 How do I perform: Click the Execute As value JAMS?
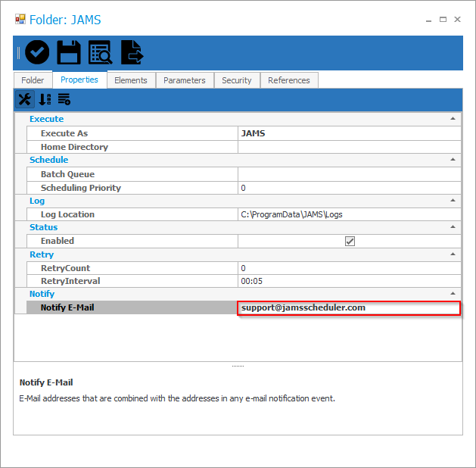(x=349, y=133)
